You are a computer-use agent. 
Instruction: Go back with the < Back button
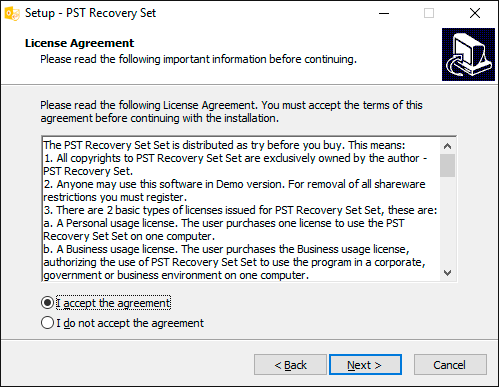[x=290, y=365]
